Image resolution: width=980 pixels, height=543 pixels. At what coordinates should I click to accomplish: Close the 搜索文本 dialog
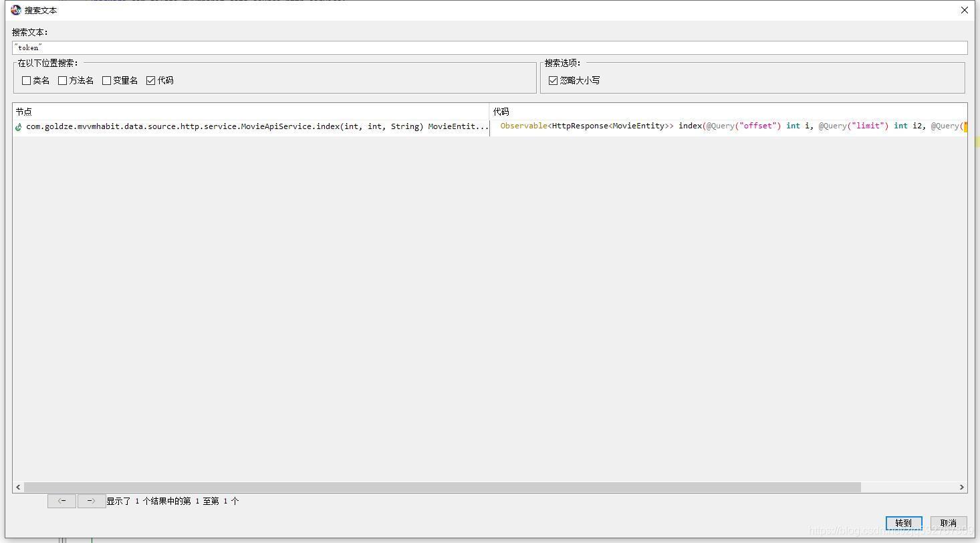[964, 10]
